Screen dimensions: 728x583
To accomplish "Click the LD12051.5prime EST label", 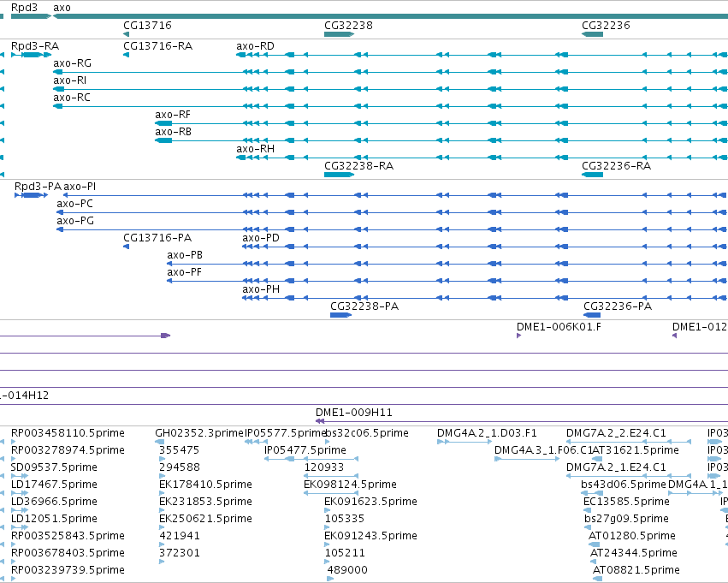I will (54, 519).
